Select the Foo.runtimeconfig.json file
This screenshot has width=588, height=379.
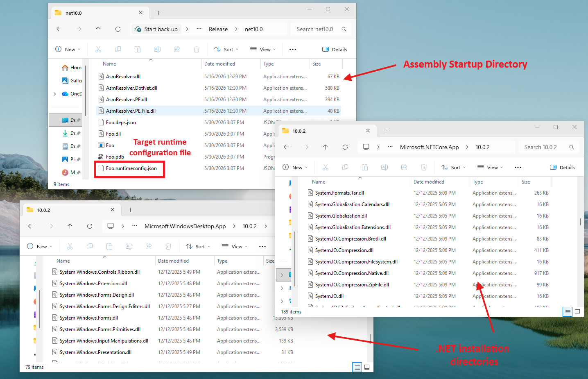pos(131,168)
